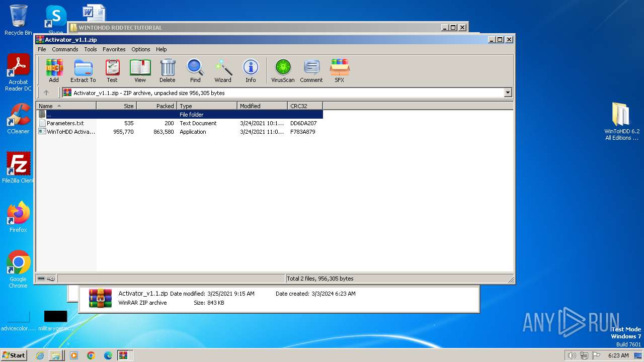Image resolution: width=644 pixels, height=362 pixels.
Task: Click the volume speaker tray icon
Action: click(x=572, y=355)
